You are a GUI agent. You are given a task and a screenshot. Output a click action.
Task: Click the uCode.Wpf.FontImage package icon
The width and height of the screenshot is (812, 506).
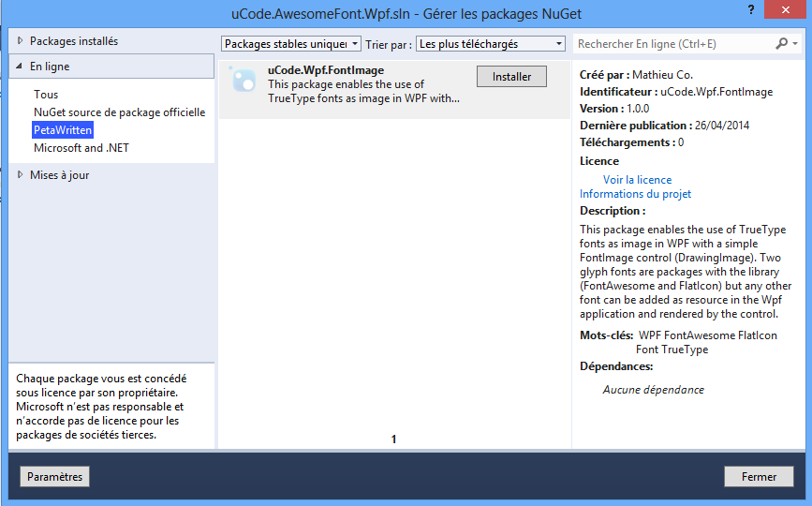(x=244, y=80)
